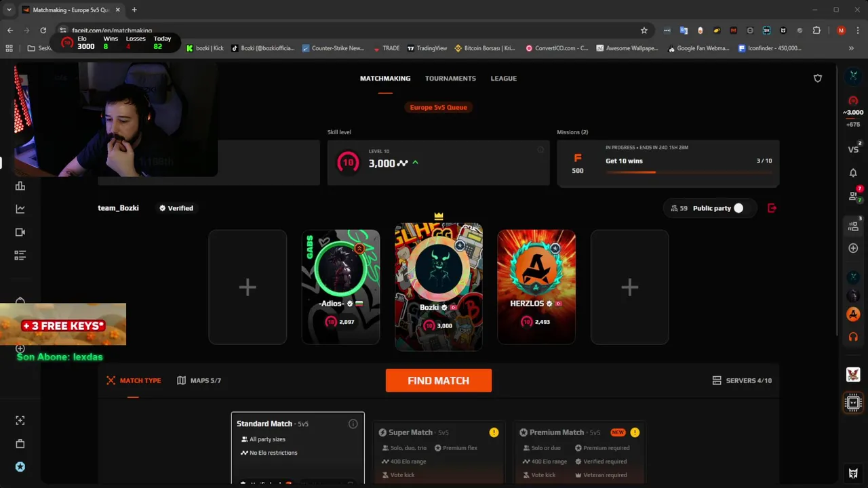
Task: Select the Match Type tab
Action: point(134,381)
